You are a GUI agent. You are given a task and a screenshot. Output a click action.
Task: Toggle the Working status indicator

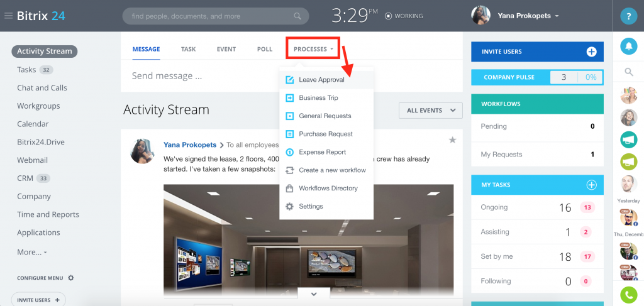(404, 16)
